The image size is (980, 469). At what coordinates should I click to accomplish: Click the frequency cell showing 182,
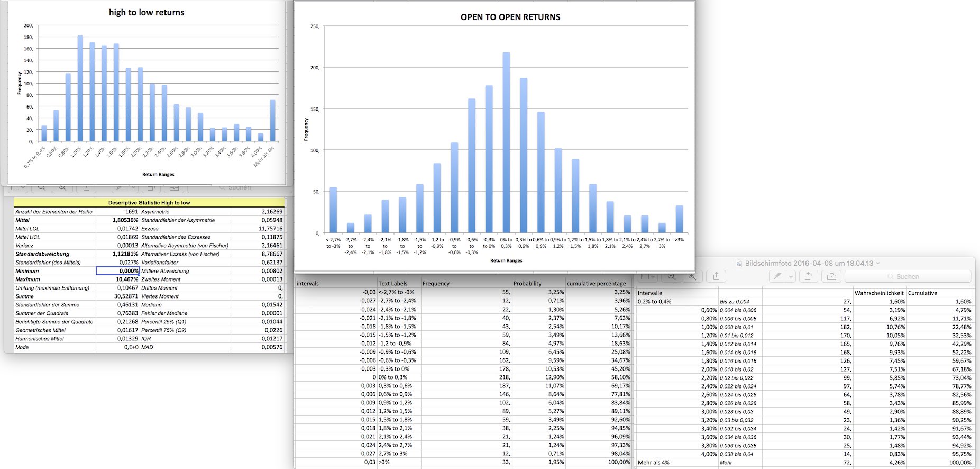(x=846, y=327)
